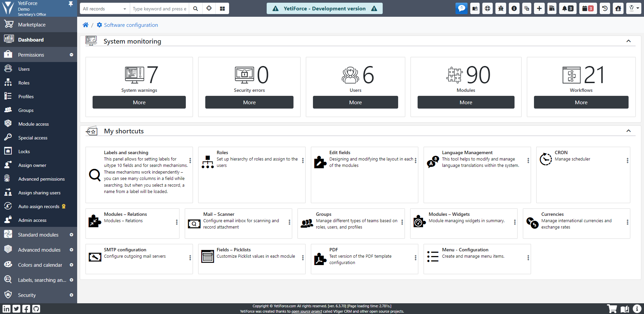Open Marketplace in the sidebar

(x=39, y=24)
